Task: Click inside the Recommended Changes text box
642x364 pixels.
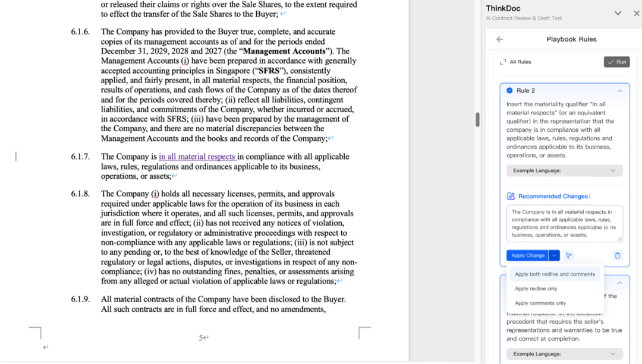Action: click(564, 223)
